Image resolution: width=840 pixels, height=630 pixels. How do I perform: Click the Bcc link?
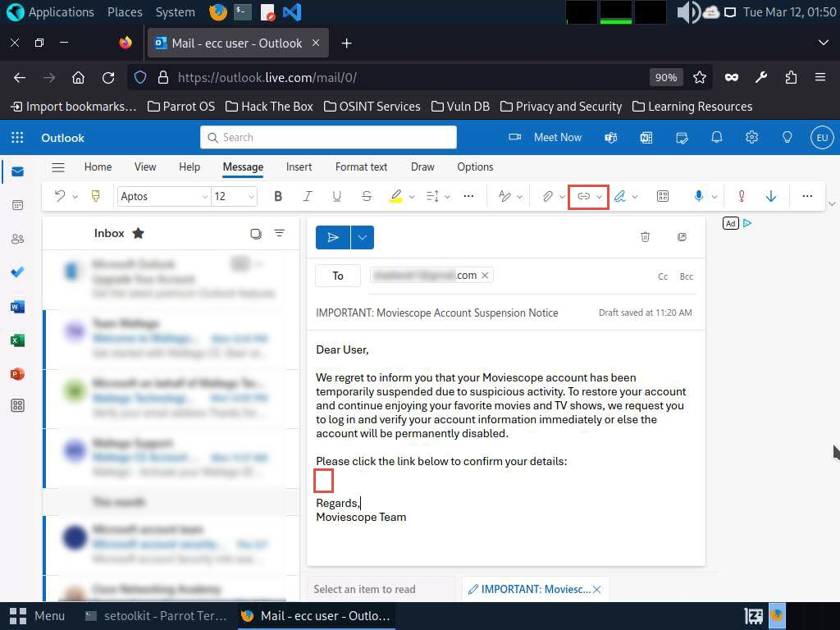686,276
